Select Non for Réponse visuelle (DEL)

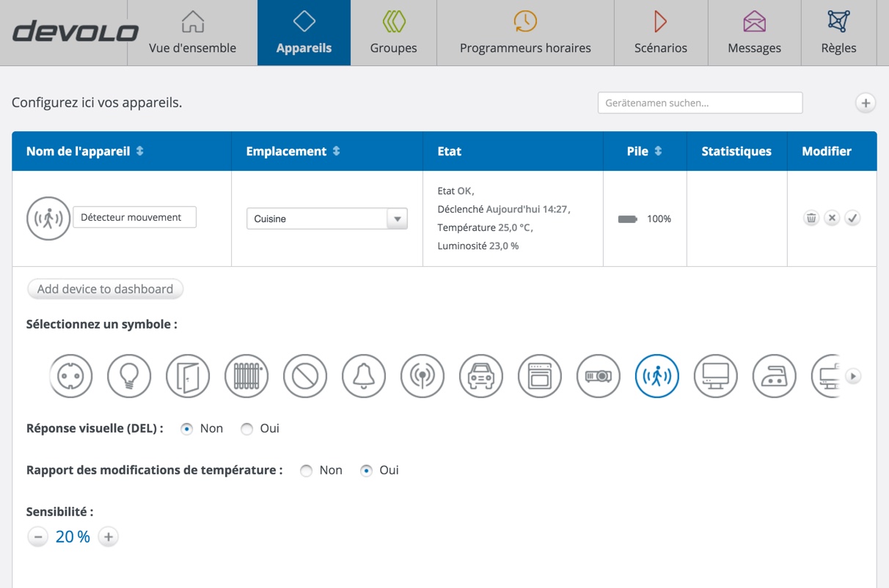187,429
